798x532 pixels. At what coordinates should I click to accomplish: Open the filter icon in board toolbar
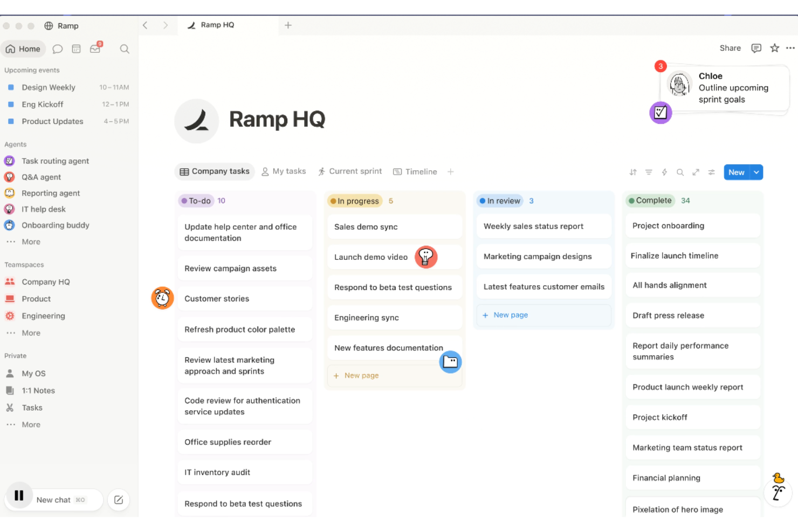[x=649, y=172]
